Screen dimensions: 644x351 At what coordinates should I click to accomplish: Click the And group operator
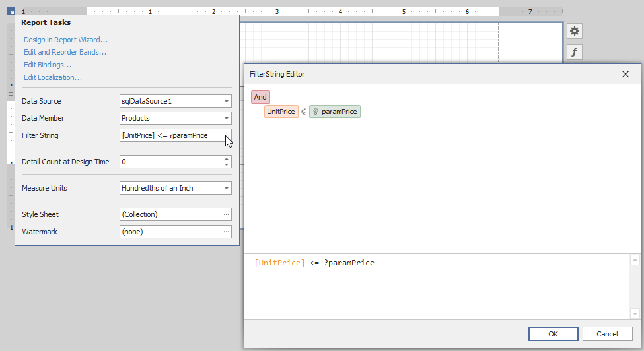coord(260,97)
